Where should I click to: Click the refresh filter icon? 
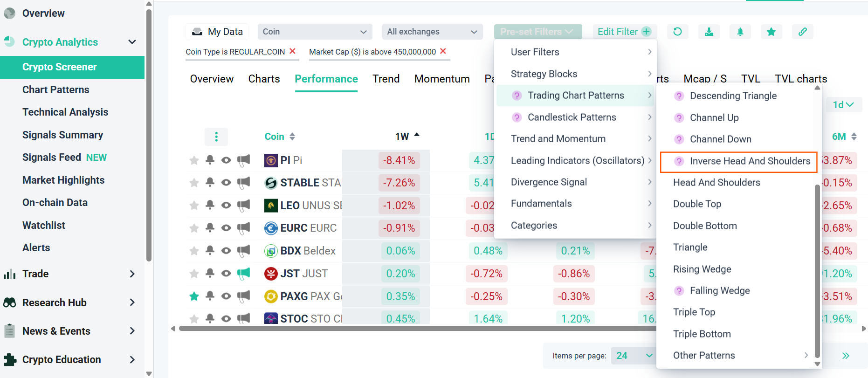coord(677,32)
